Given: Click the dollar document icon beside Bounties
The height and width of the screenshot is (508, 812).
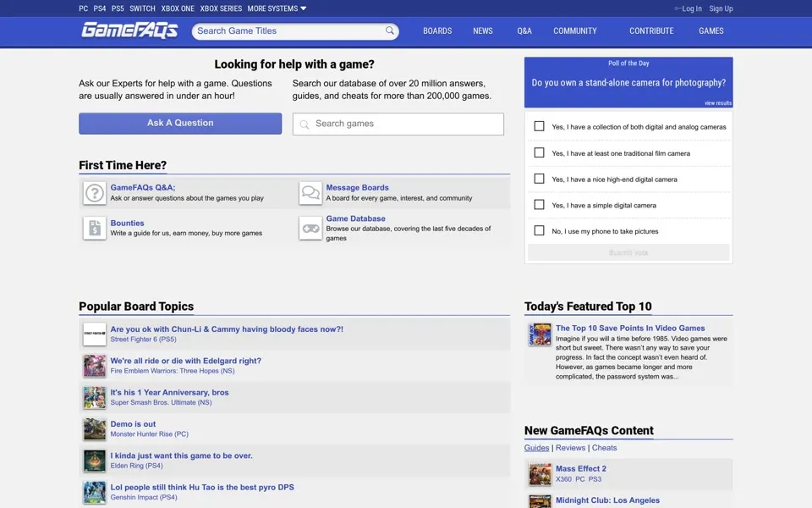Looking at the screenshot, I should (x=95, y=228).
